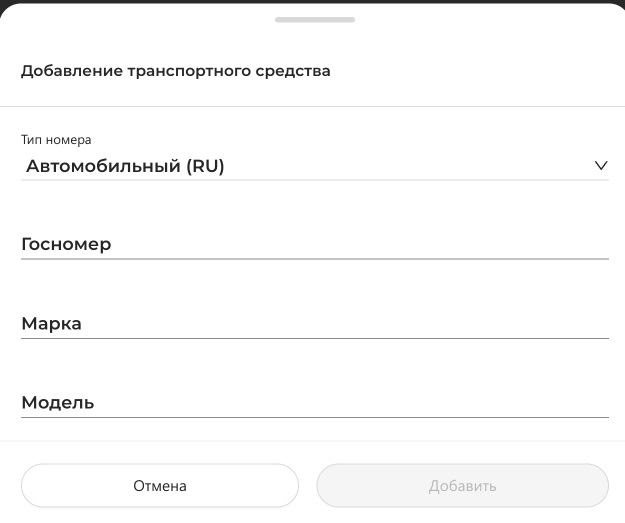
Task: Cancel adding the vehicle
Action: pos(160,486)
